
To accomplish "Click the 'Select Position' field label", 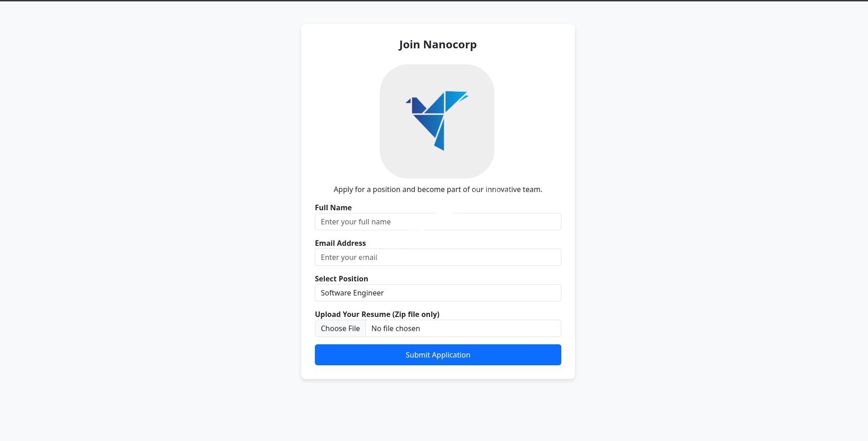I will coord(341,279).
